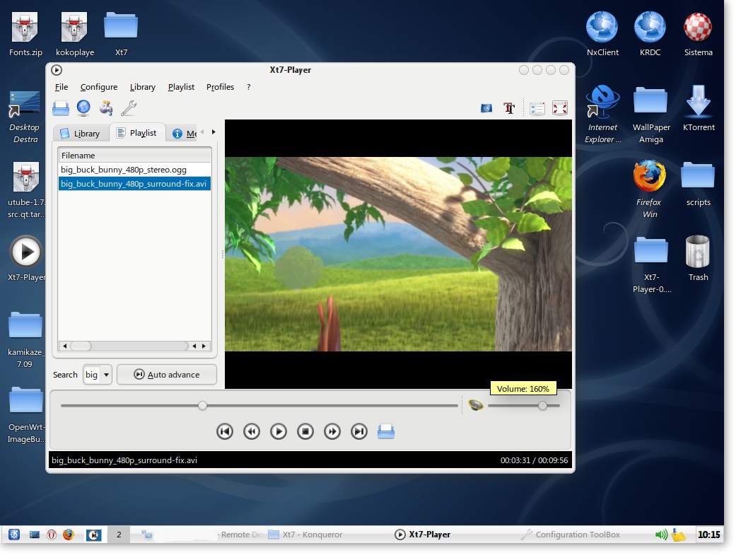Open the Configure menu
741x560 pixels.
(99, 87)
